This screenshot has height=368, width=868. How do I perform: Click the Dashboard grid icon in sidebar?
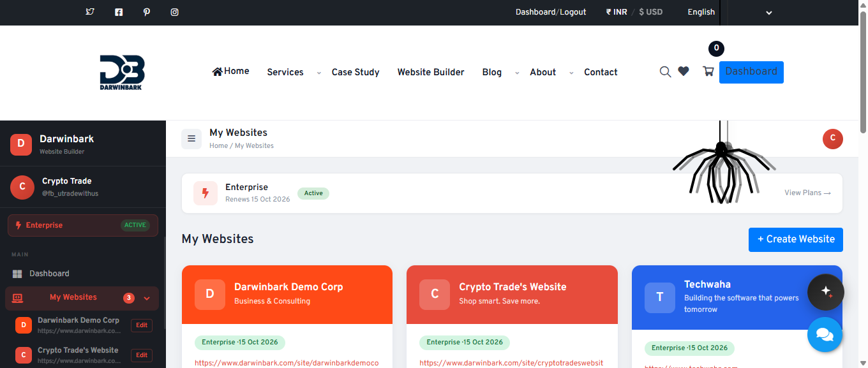pos(17,274)
